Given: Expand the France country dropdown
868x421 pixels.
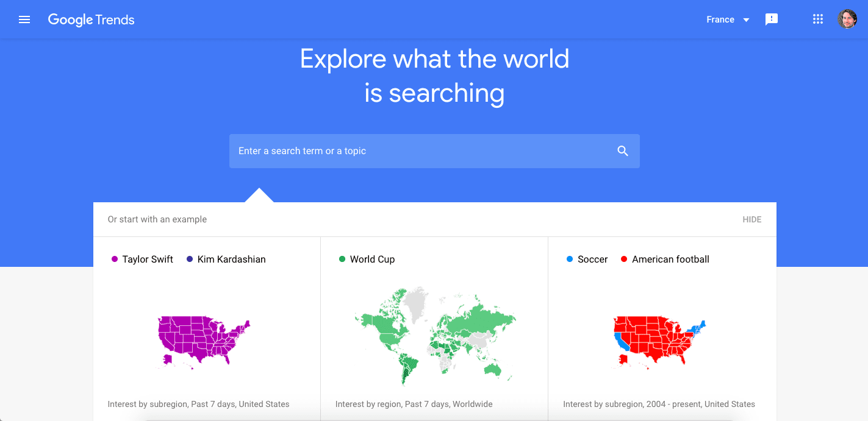Looking at the screenshot, I should click(728, 19).
